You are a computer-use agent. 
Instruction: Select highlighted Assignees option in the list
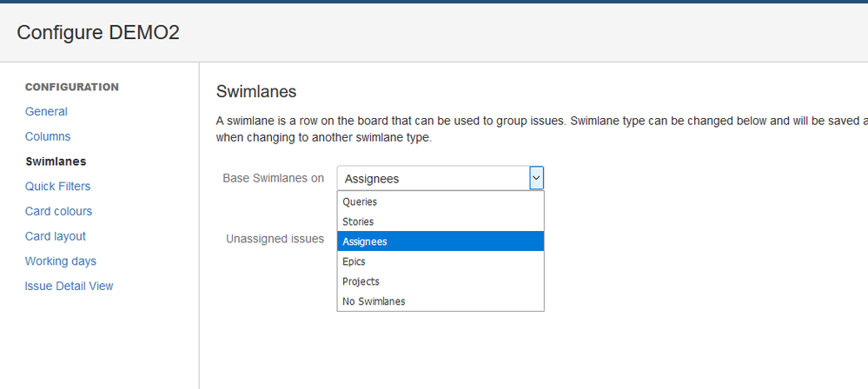coord(365,241)
